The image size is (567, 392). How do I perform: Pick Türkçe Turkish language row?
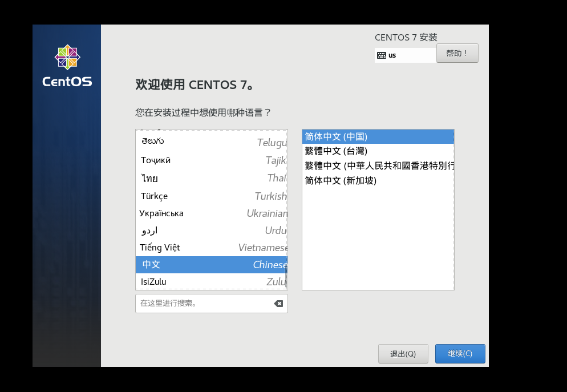[x=212, y=196]
